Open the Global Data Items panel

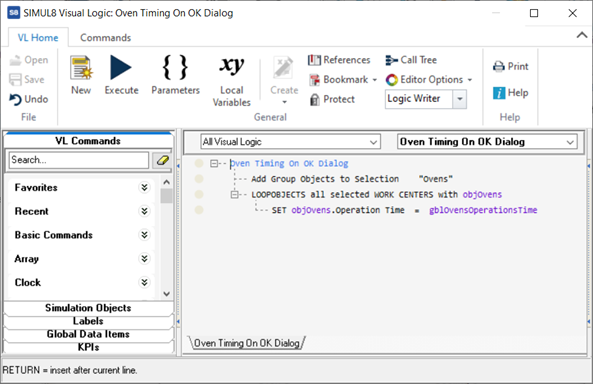click(x=88, y=334)
